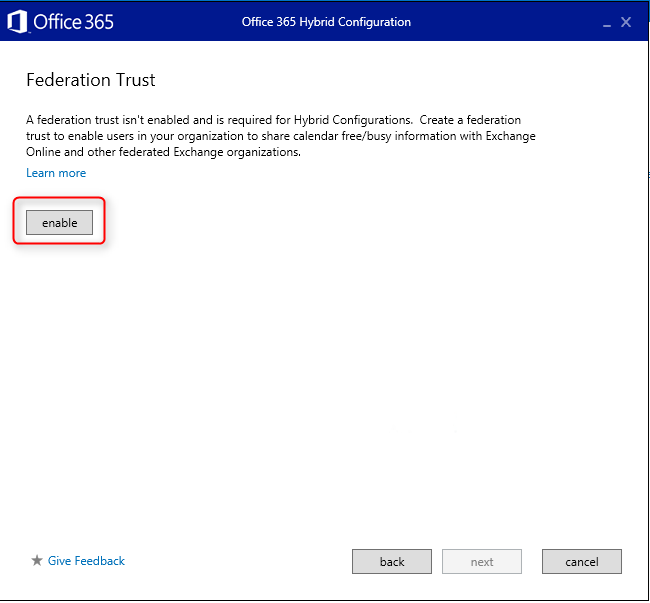The width and height of the screenshot is (650, 603).
Task: Click the line starting 'A federation trust isn't enabled'
Action: (274, 120)
